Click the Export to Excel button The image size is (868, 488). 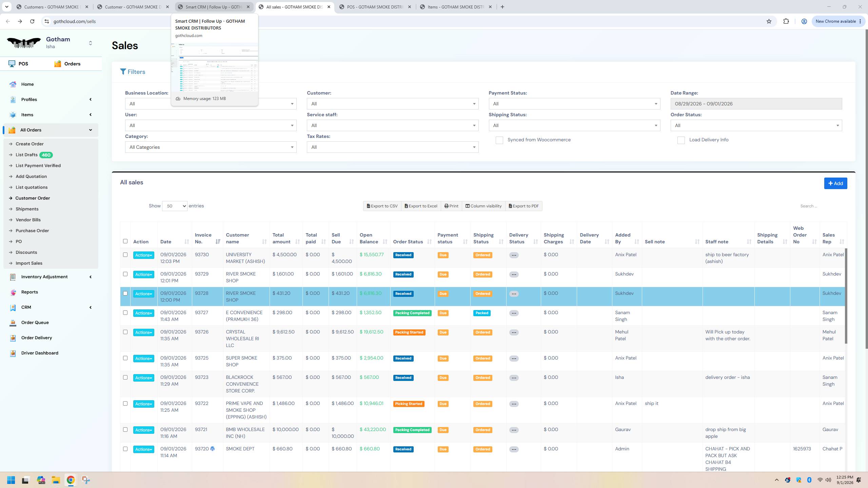421,206
